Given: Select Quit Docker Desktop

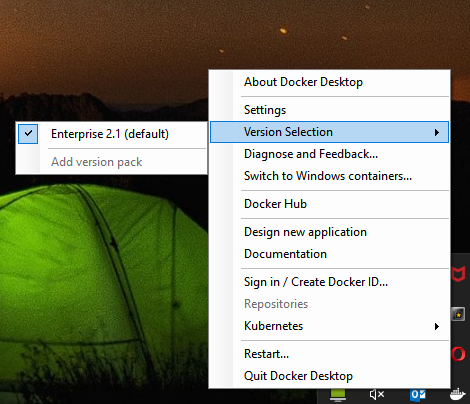Looking at the screenshot, I should 329,376.
